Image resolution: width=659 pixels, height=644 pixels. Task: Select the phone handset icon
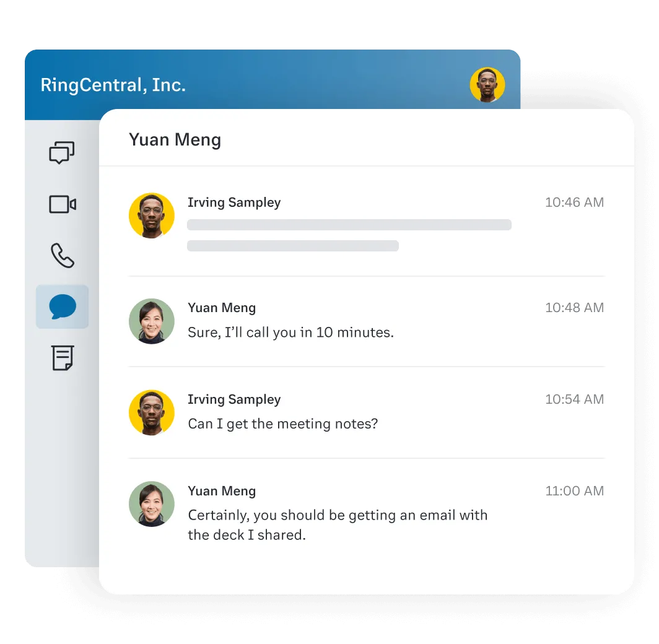(63, 255)
